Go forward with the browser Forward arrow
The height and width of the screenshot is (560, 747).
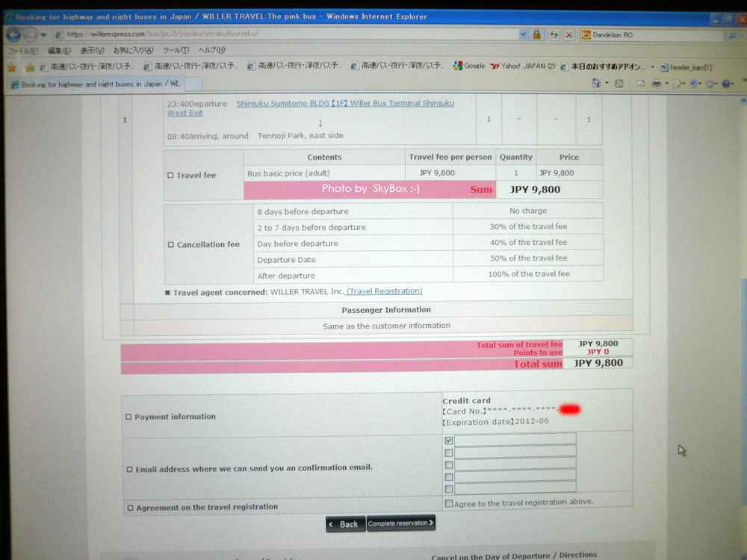pyautogui.click(x=30, y=35)
